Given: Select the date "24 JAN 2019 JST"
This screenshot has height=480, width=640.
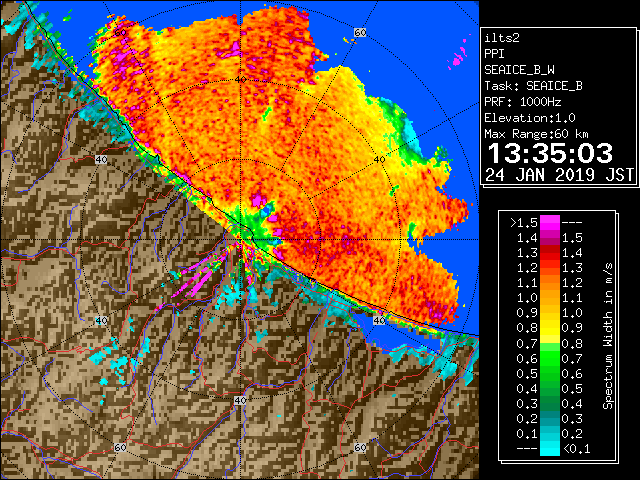Looking at the screenshot, I should [559, 175].
